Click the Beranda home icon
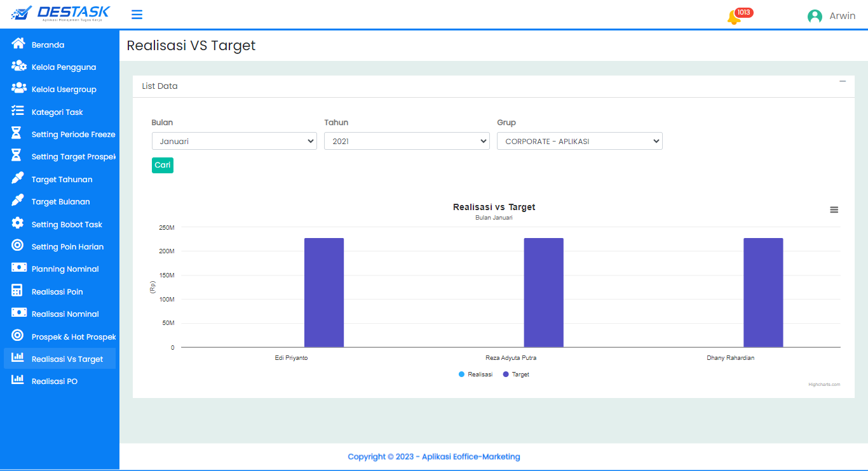Image resolution: width=868 pixels, height=471 pixels. (18, 44)
